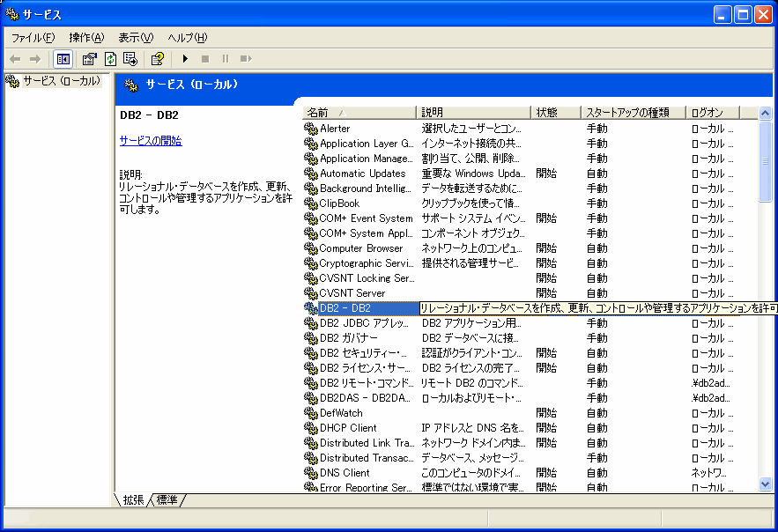Sort by the ログオン column header
The image size is (778, 532).
[x=713, y=113]
